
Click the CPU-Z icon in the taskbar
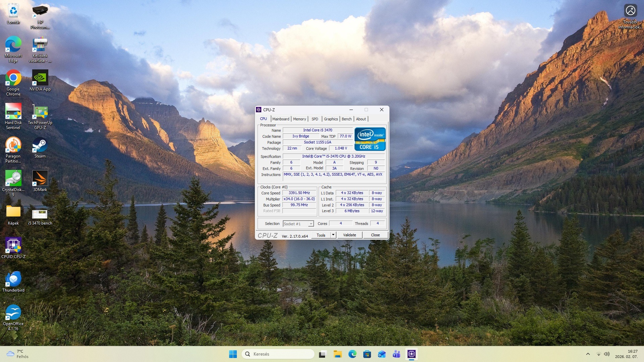(411, 354)
